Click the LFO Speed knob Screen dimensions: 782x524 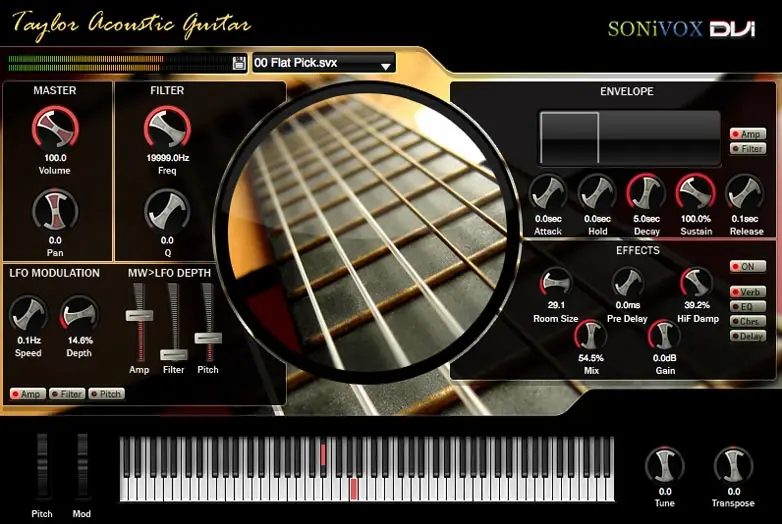pyautogui.click(x=28, y=315)
